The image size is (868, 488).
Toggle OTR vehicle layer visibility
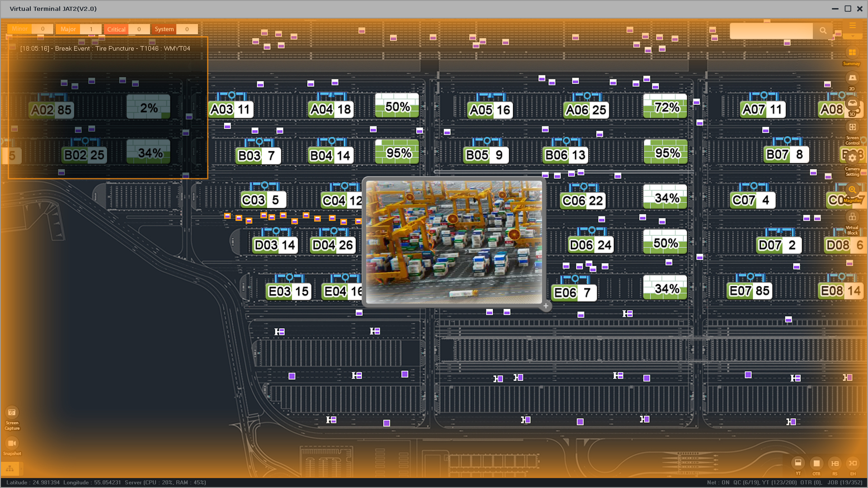click(816, 463)
